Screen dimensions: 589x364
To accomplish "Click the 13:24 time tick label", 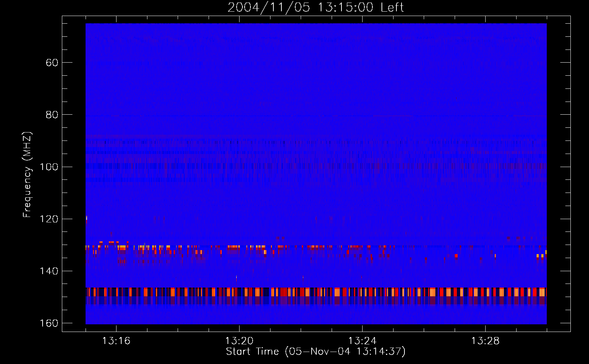I will 362,341.
